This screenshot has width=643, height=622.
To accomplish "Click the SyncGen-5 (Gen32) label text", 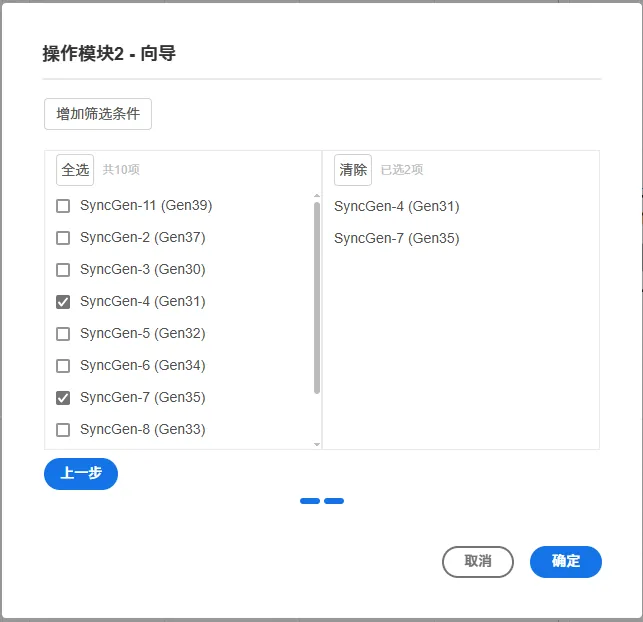I will (143, 333).
